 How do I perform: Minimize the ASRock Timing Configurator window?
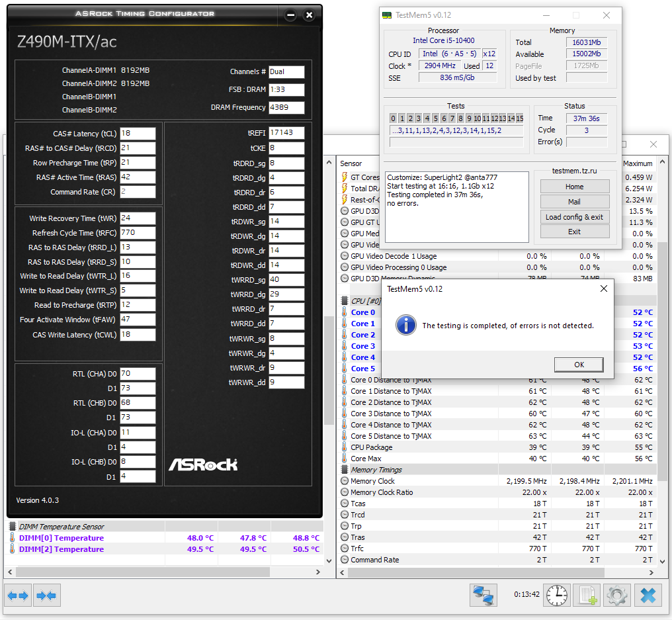tap(290, 15)
